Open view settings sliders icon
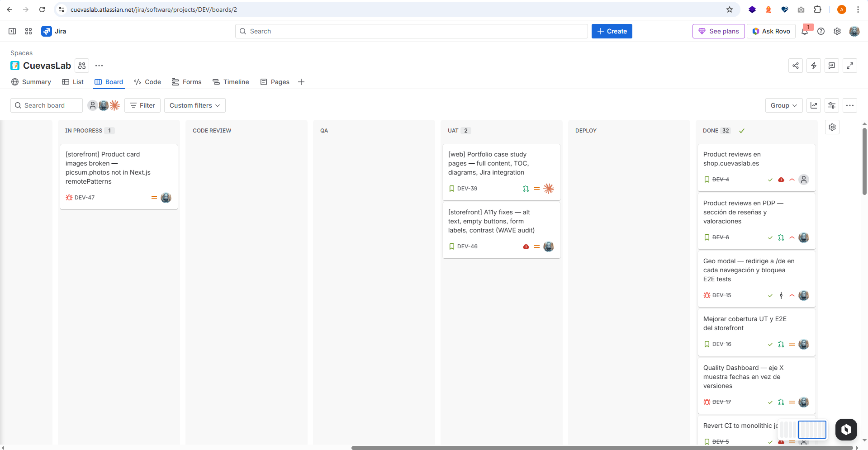 tap(831, 105)
